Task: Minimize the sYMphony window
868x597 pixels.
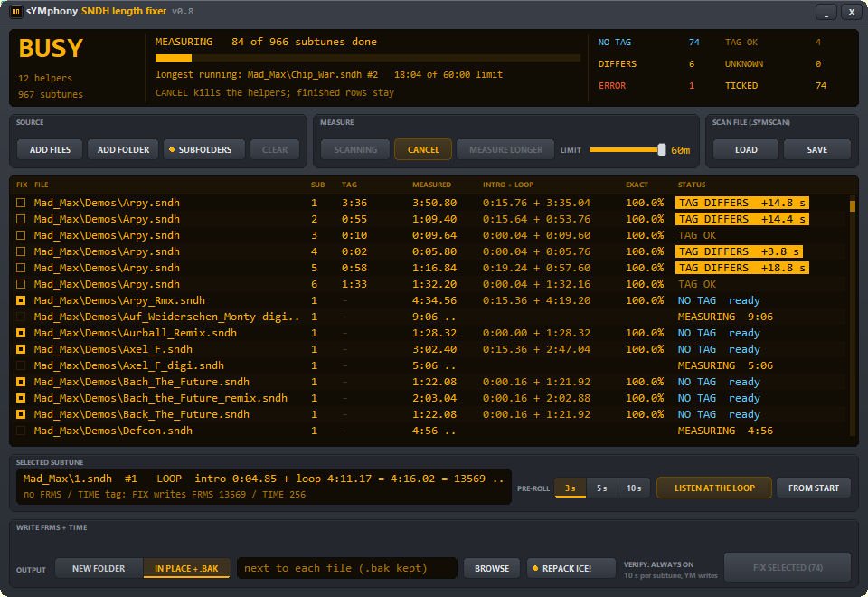Action: [x=826, y=12]
